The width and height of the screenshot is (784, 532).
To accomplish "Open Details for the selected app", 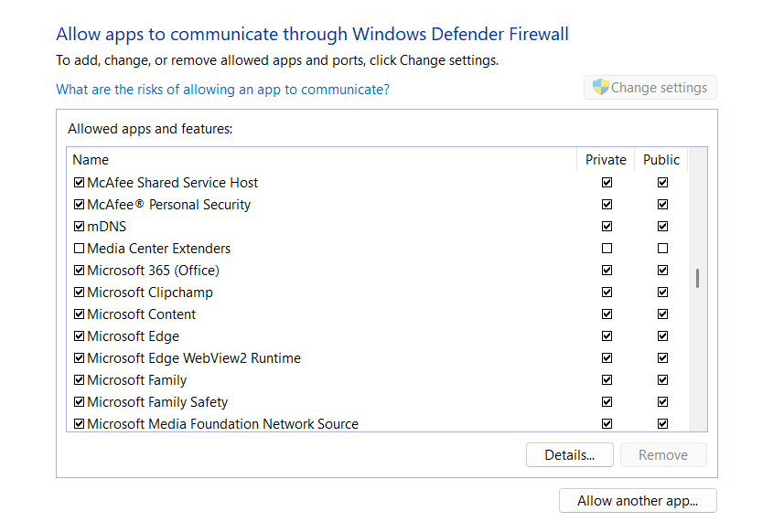I will pos(570,455).
